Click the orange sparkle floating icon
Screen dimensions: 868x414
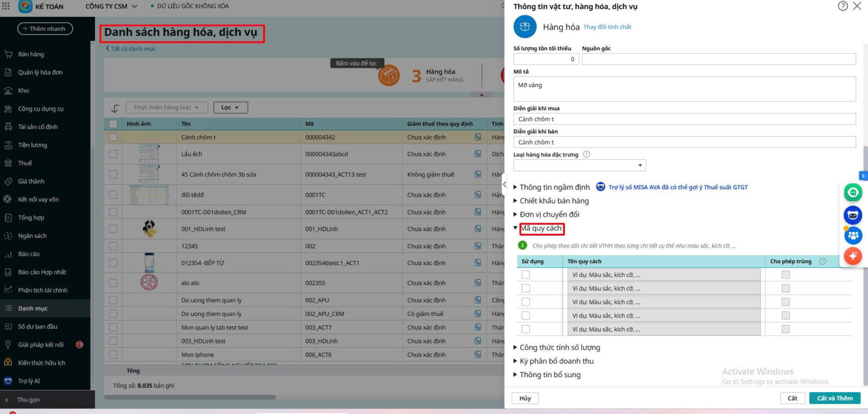pos(853,256)
